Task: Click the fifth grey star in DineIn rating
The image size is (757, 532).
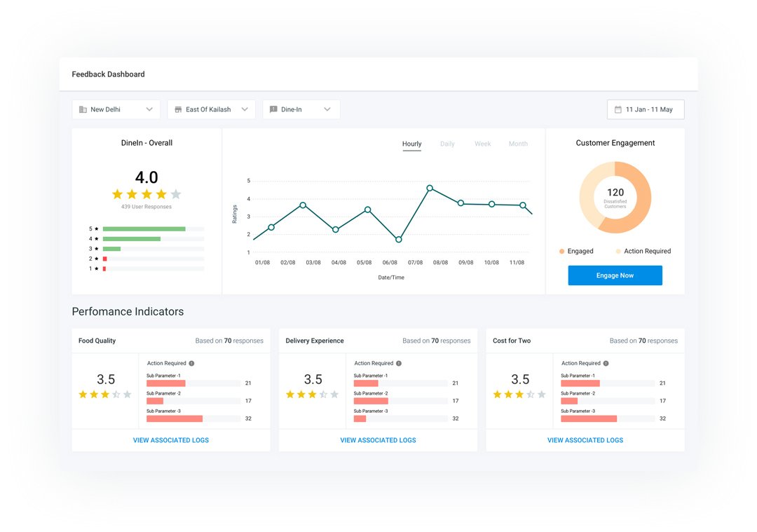Action: point(176,194)
